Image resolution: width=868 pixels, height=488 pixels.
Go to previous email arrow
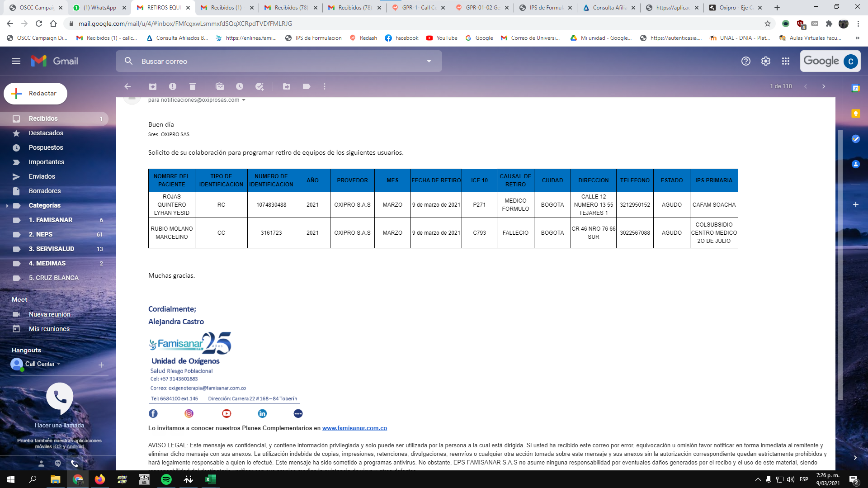click(806, 86)
